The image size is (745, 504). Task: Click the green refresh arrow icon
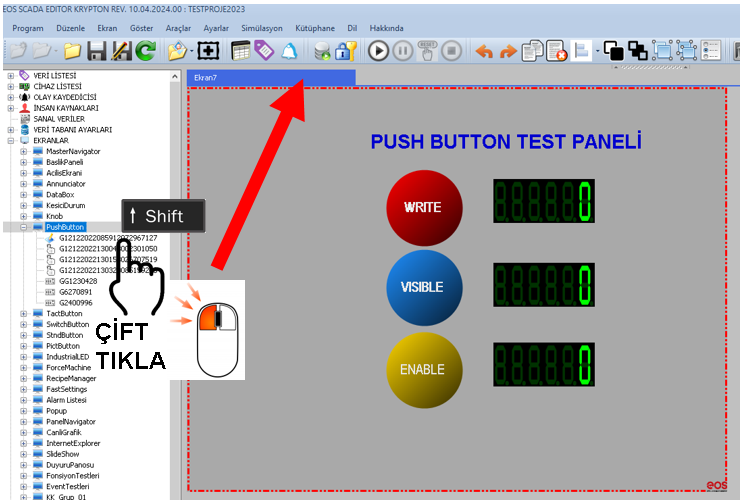pos(145,50)
